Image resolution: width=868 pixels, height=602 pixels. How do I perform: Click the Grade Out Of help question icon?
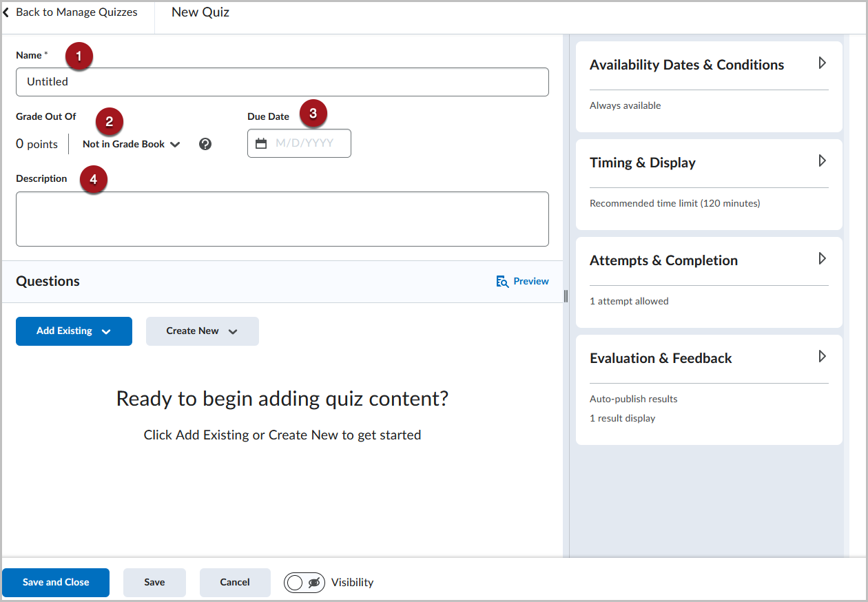click(205, 144)
